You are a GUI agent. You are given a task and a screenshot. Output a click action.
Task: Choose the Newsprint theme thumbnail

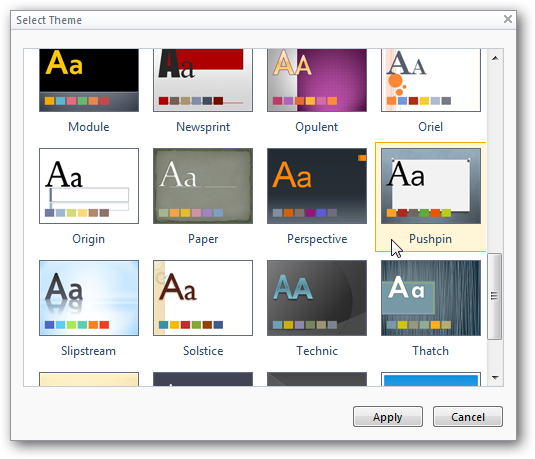point(203,80)
